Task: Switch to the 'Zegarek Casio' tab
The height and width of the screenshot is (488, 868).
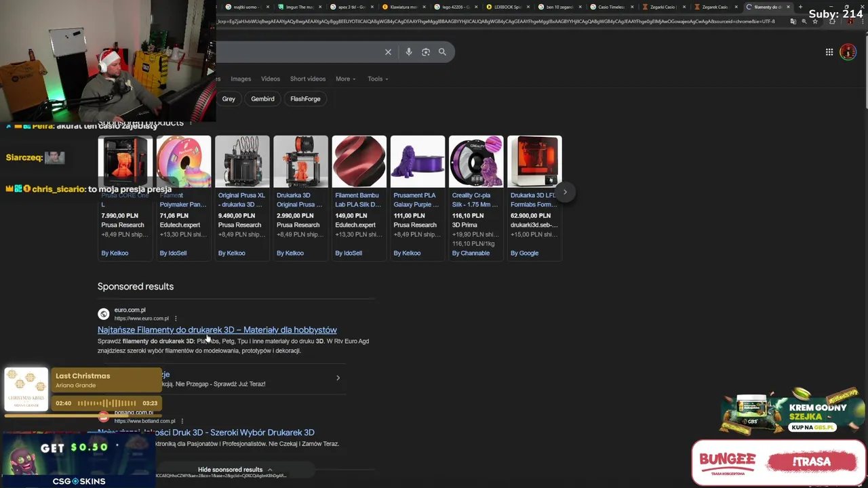Action: pos(715,7)
